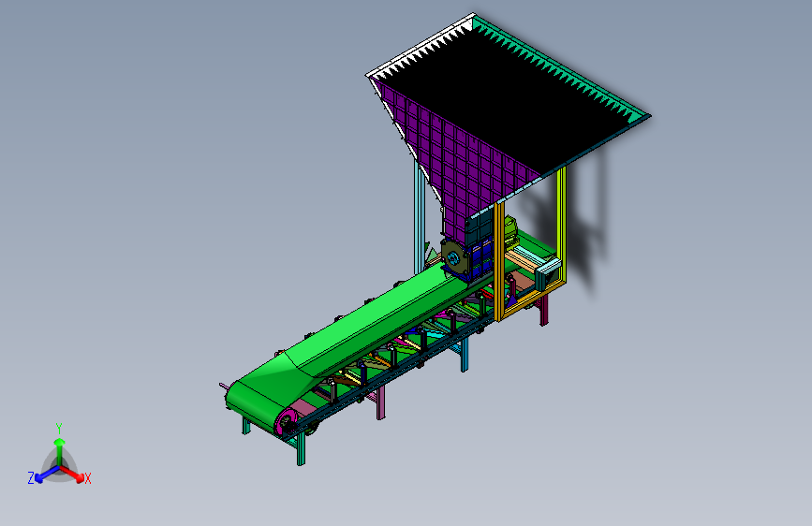Select the round bearing flange under hopper
The image size is (812, 526).
pos(454,258)
